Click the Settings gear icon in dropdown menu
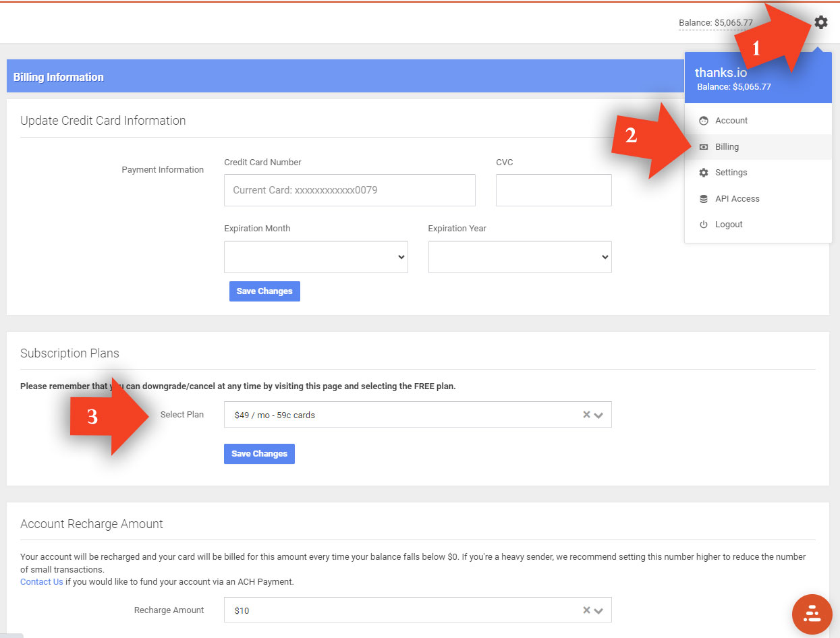This screenshot has width=840, height=638. click(x=704, y=173)
